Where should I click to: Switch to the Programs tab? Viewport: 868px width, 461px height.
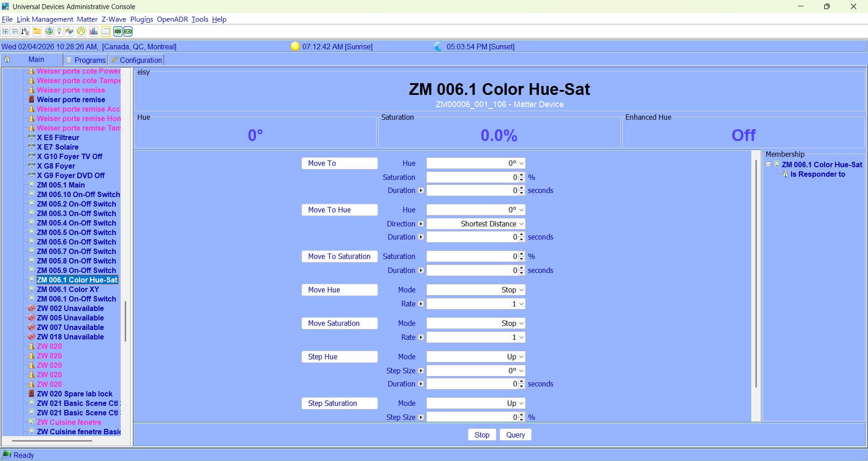86,60
